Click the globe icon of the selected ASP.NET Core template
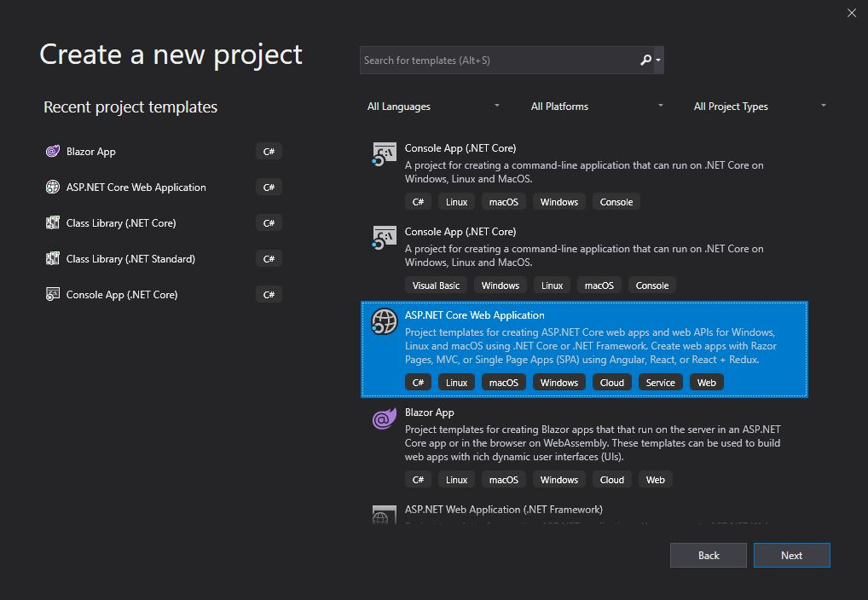The image size is (868, 600). point(385,321)
